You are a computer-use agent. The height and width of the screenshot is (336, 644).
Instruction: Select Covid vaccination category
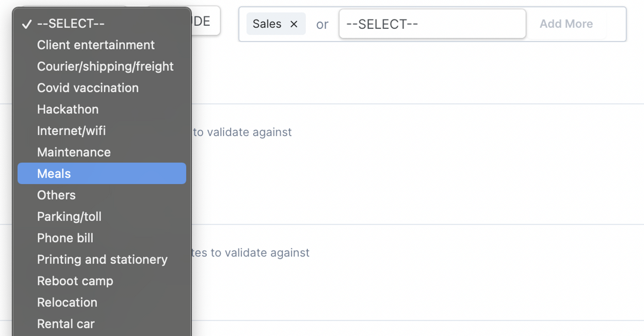[x=102, y=88]
